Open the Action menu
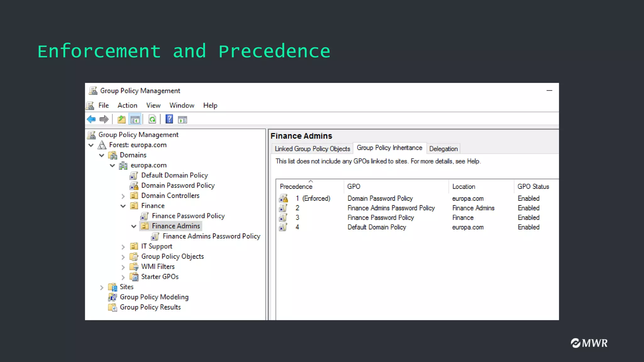The height and width of the screenshot is (362, 644). pyautogui.click(x=127, y=106)
